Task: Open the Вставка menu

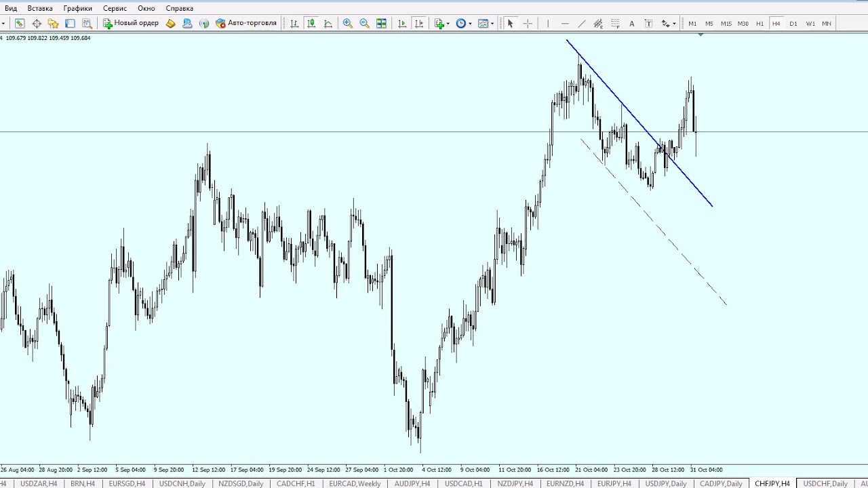Action: point(40,8)
